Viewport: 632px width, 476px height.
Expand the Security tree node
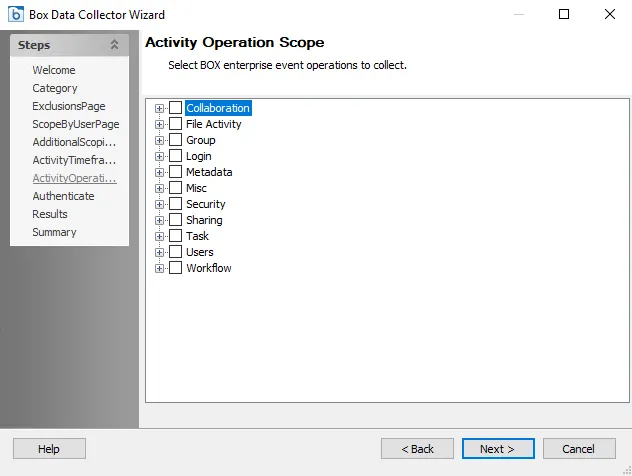point(159,204)
